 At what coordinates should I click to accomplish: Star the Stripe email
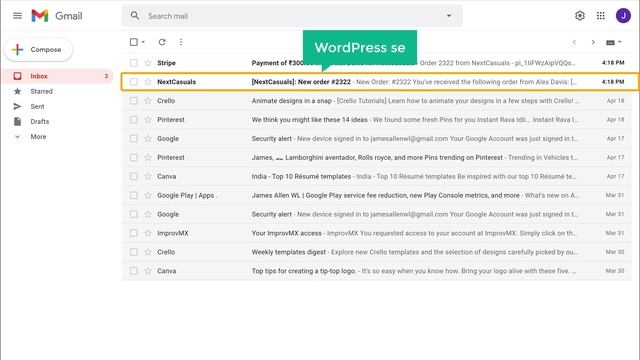coord(148,63)
